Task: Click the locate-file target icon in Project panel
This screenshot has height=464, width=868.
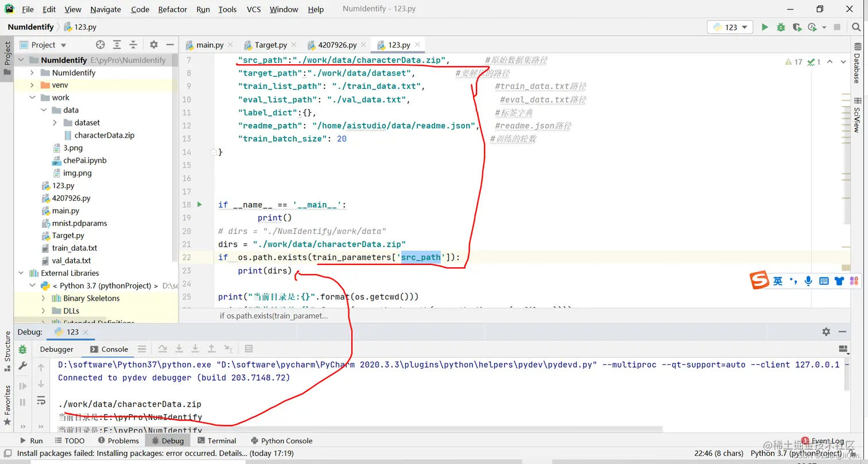Action: coord(100,45)
